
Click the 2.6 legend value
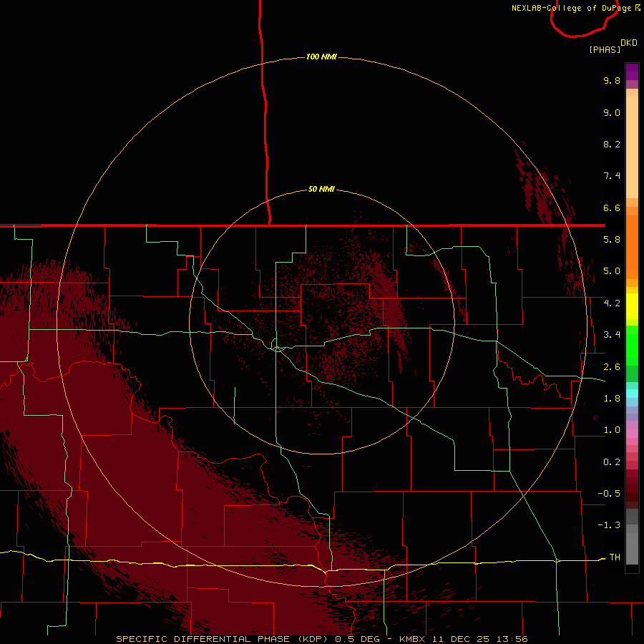click(x=612, y=367)
